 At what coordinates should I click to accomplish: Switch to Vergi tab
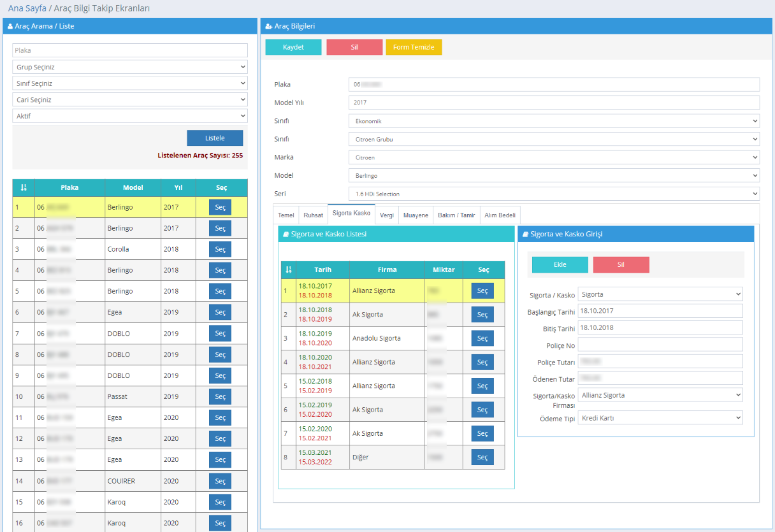pyautogui.click(x=387, y=215)
